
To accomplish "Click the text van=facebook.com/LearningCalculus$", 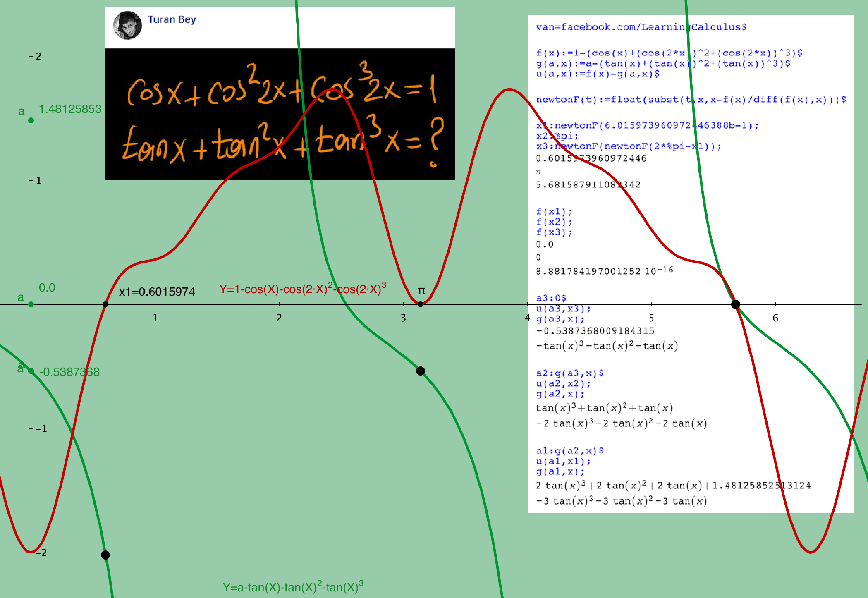I will coord(641,27).
